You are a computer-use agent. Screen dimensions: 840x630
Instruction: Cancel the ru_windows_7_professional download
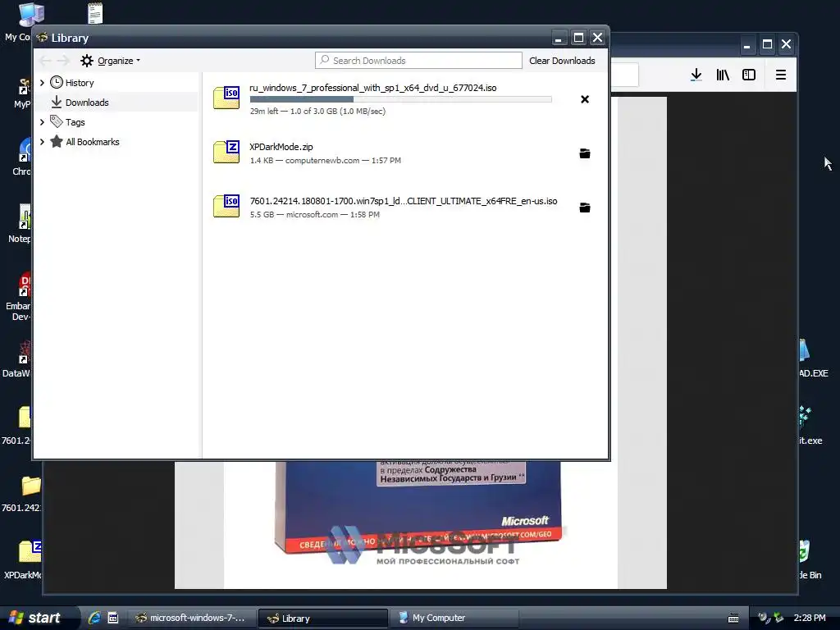tap(584, 99)
